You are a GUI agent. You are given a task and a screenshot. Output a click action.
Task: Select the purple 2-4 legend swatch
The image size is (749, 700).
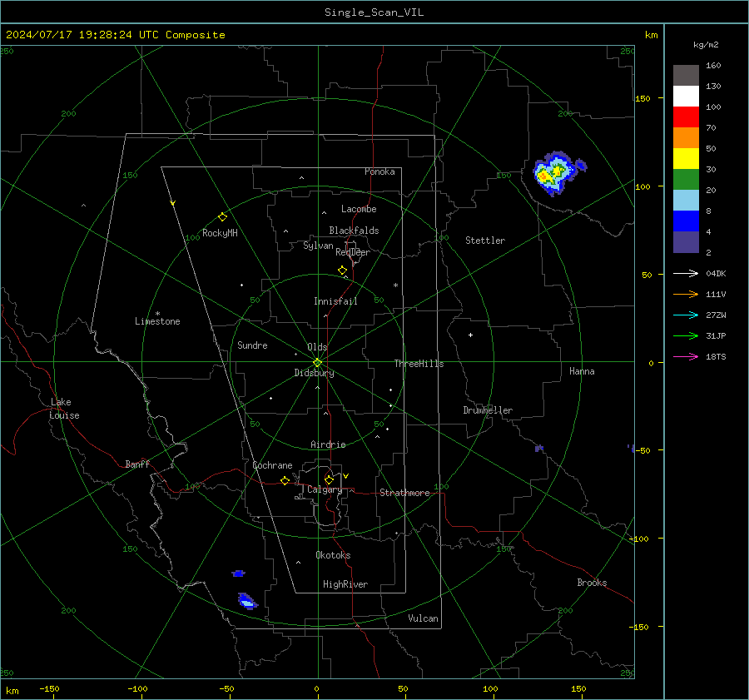686,241
